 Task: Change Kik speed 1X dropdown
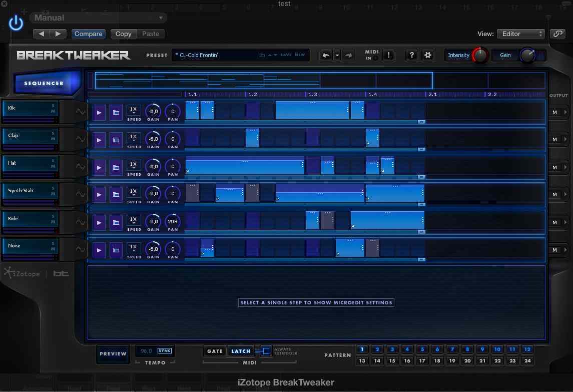[x=134, y=110]
